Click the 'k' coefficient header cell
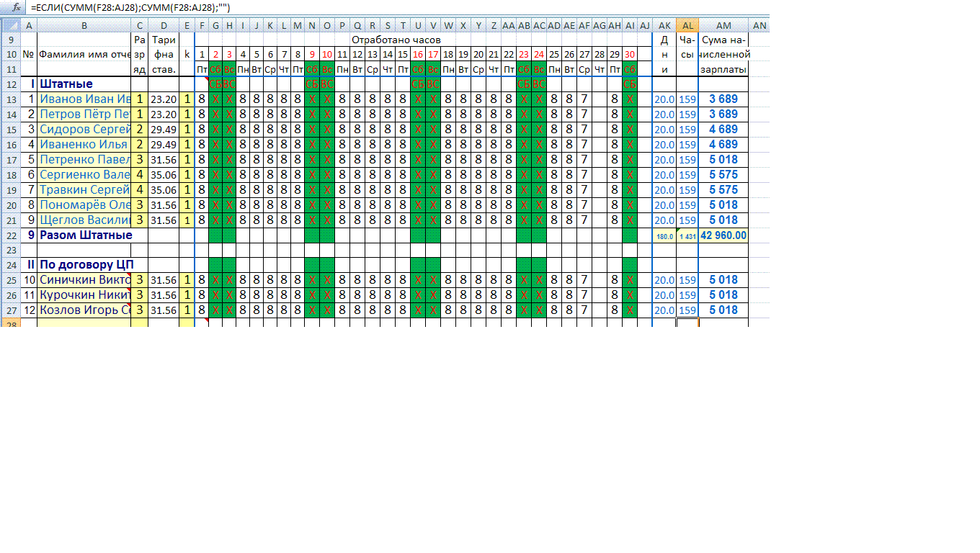This screenshot has width=980, height=553. [x=187, y=54]
